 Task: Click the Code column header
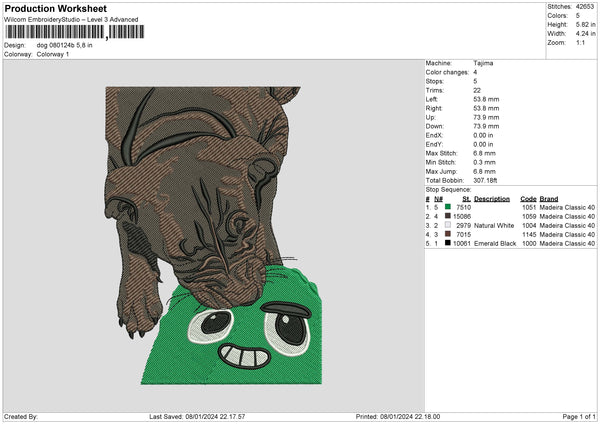click(528, 198)
